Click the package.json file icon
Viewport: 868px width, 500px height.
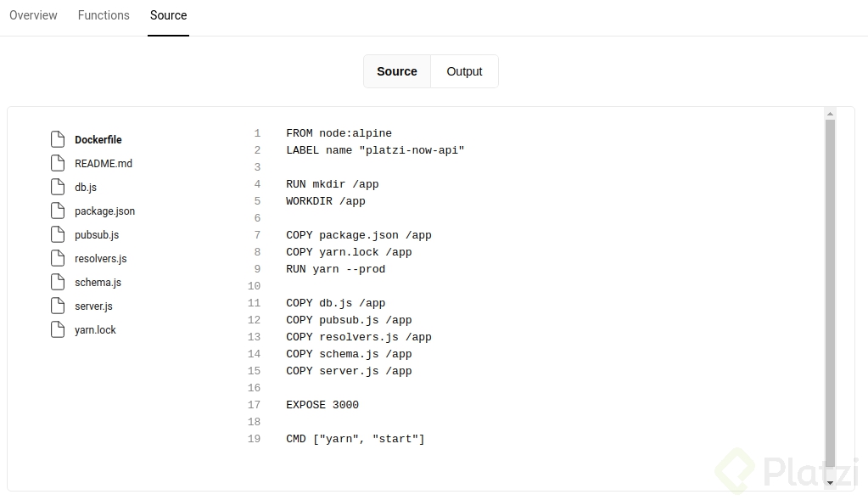[58, 210]
